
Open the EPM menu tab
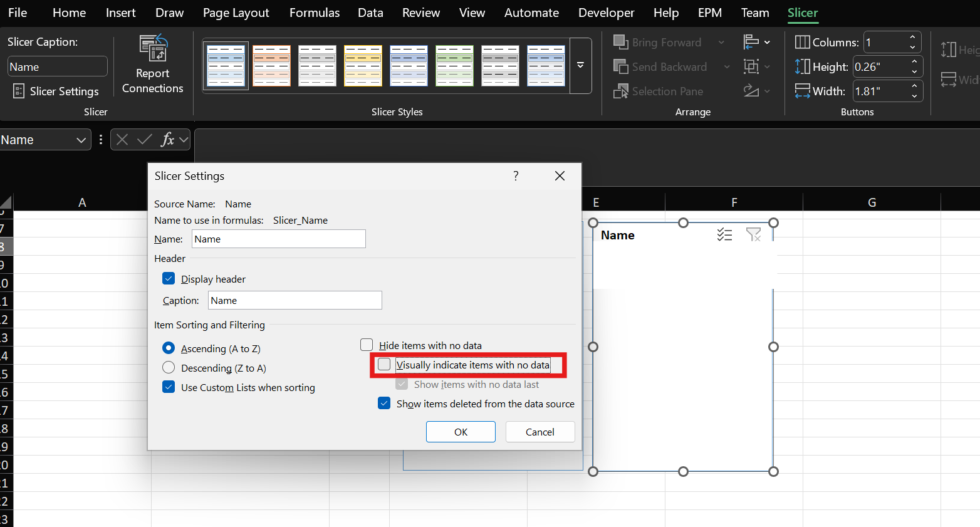[709, 13]
